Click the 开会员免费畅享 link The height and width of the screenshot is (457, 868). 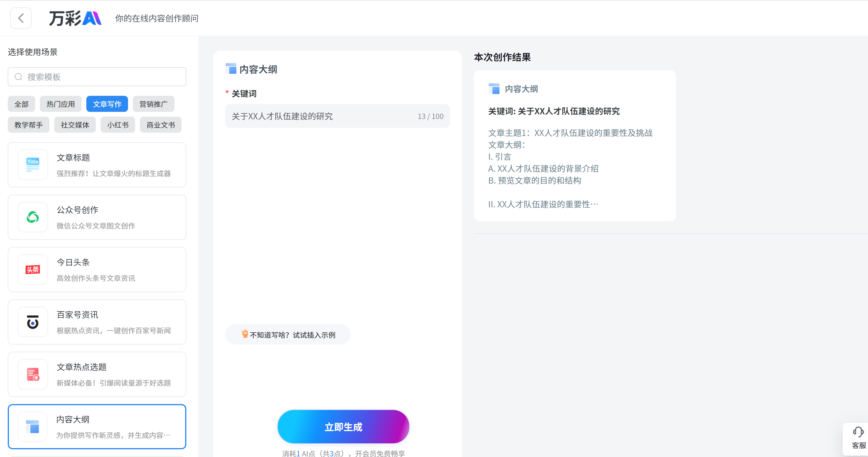tap(380, 453)
